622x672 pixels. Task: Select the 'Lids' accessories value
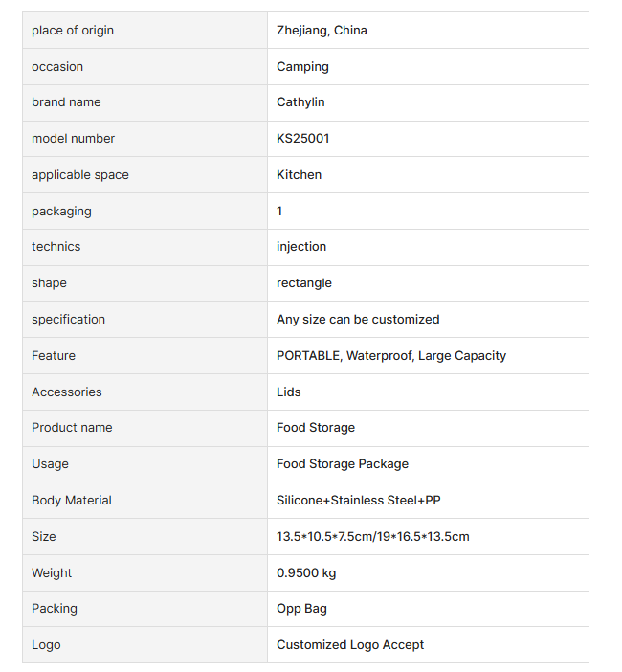tap(289, 392)
